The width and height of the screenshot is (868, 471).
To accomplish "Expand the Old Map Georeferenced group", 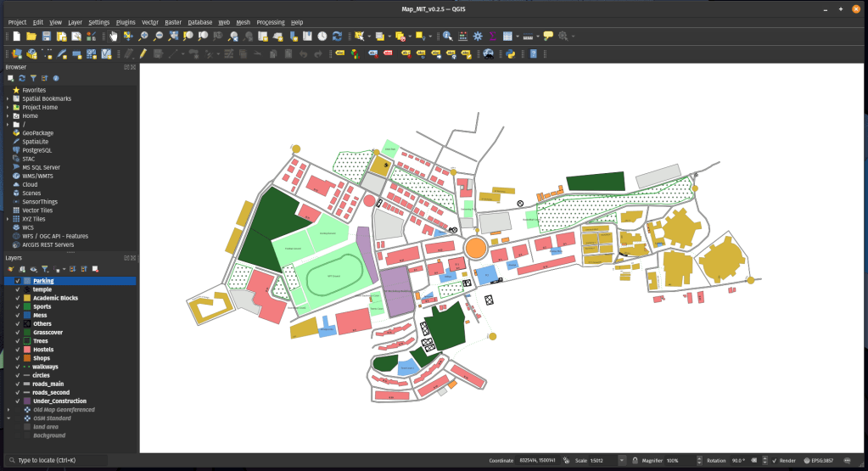I will coord(7,410).
